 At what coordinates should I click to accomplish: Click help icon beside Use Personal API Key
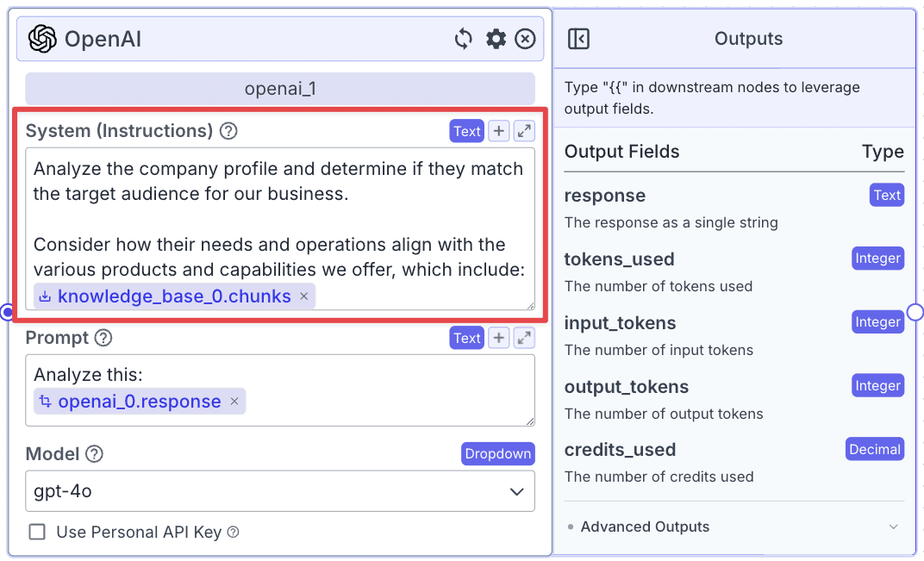[234, 532]
